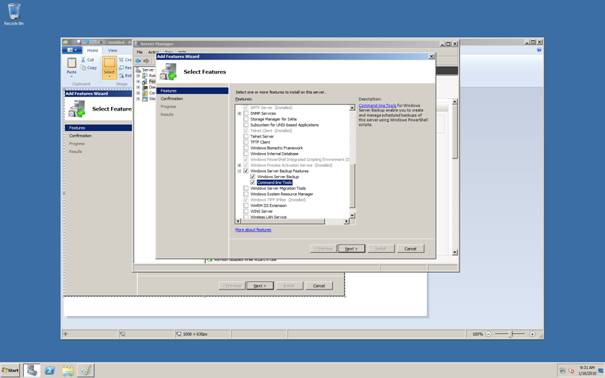Click the Next button in the wizard

tap(350, 248)
